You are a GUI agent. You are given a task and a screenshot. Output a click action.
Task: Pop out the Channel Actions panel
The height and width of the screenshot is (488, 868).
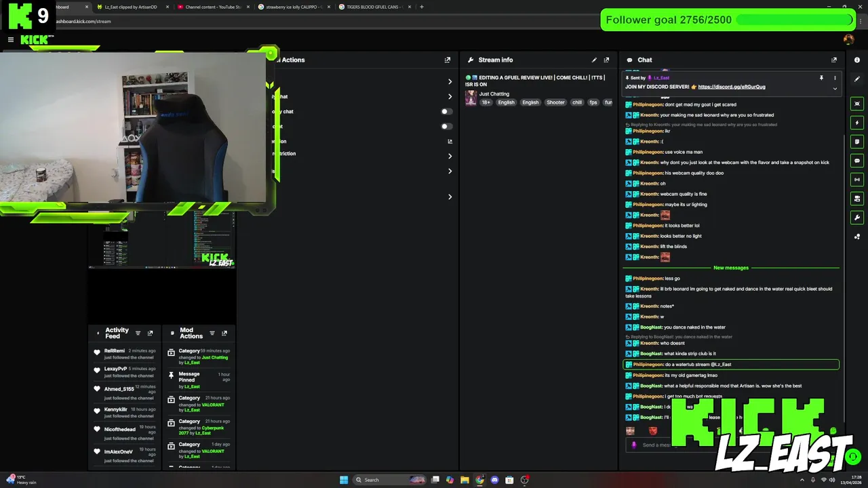coord(447,60)
